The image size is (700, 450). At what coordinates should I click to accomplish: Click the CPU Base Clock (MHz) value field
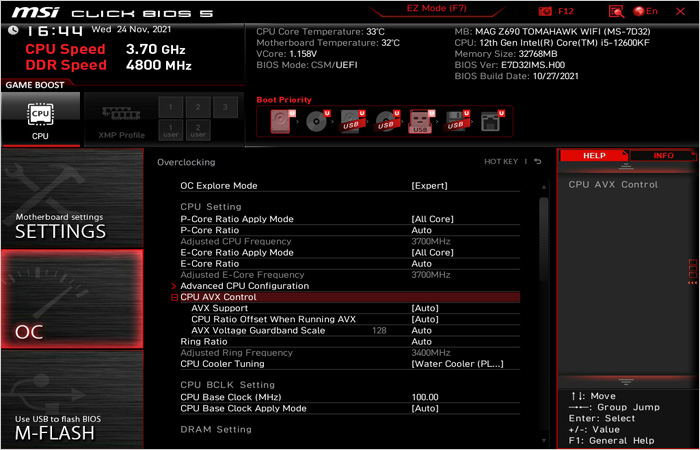[425, 397]
